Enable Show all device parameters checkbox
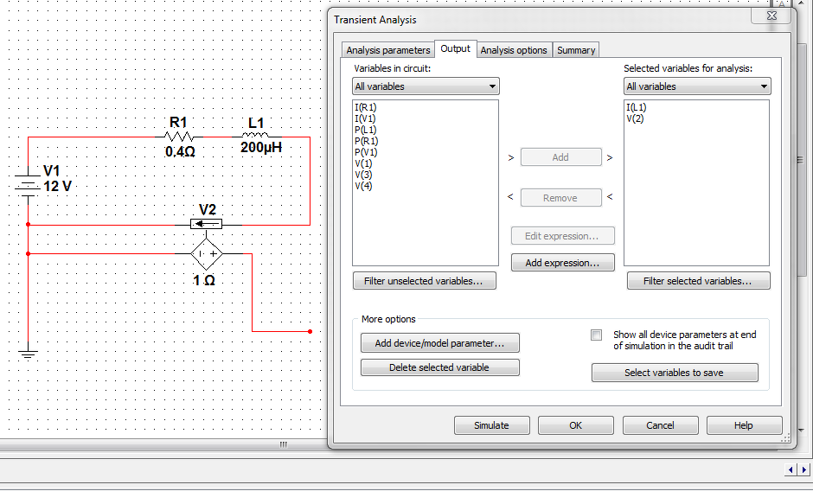The height and width of the screenshot is (504, 813). click(596, 335)
